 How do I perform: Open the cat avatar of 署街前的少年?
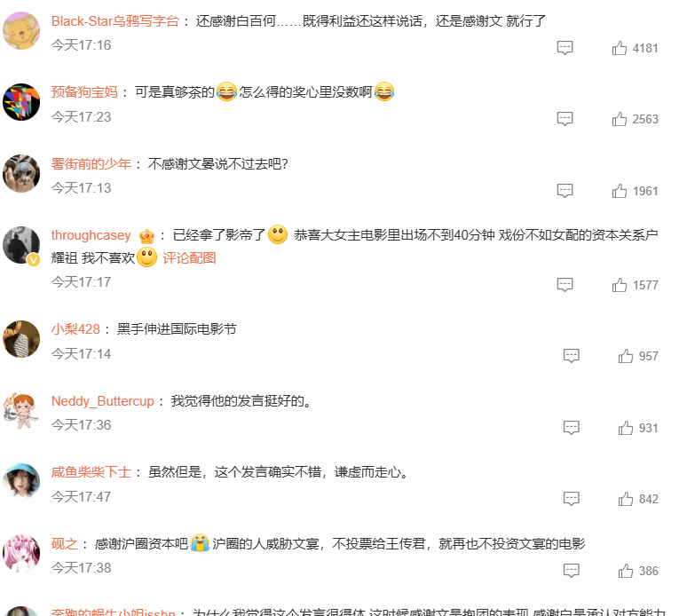pyautogui.click(x=21, y=173)
